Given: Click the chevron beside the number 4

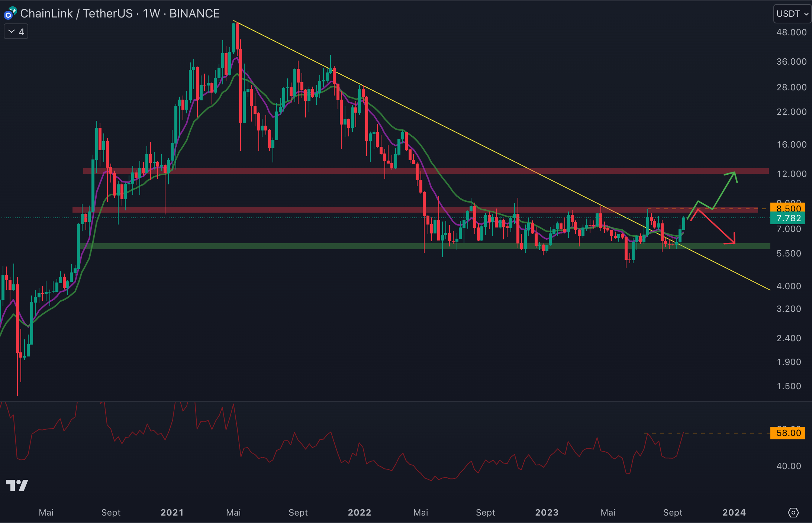Looking at the screenshot, I should [x=12, y=32].
